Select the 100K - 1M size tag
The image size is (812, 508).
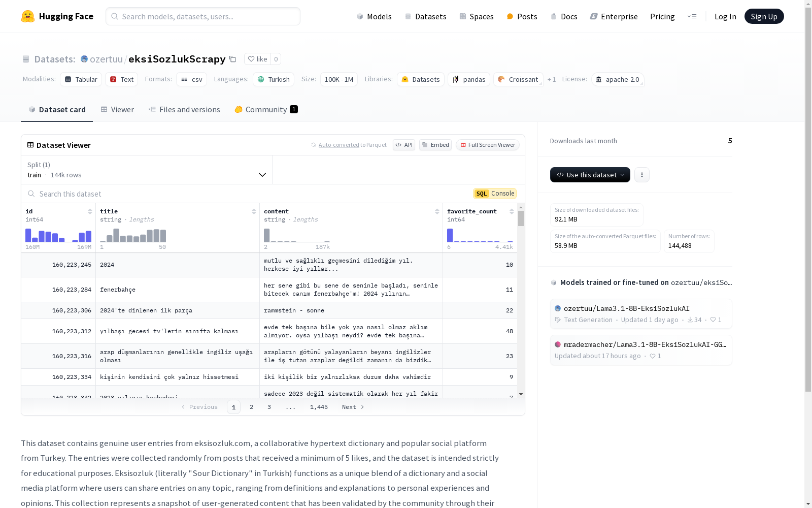tap(339, 79)
